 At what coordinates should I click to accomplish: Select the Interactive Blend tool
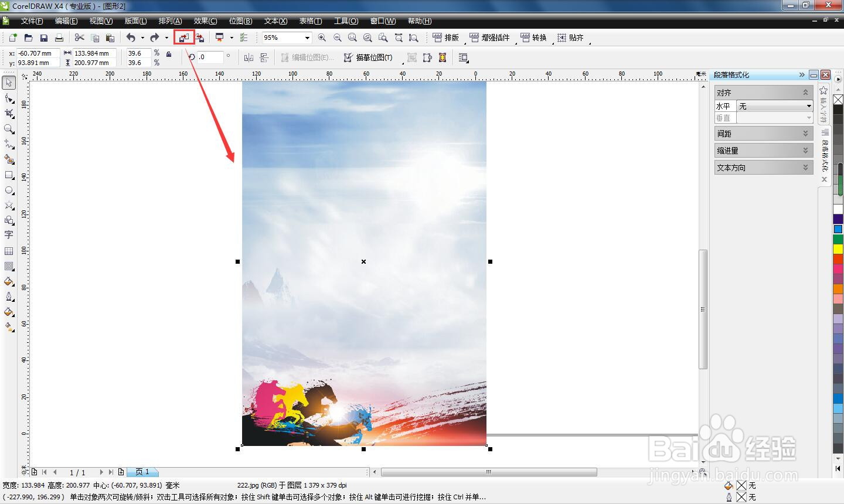pyautogui.click(x=9, y=266)
